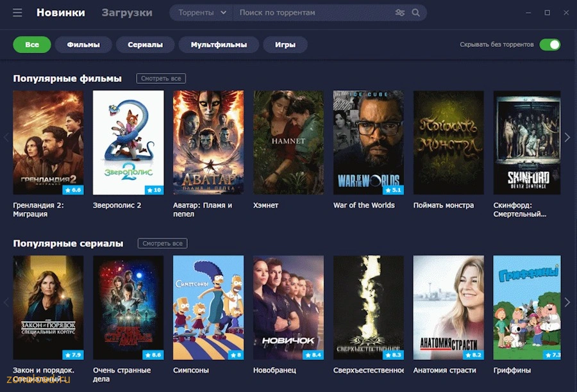Screen dimensions: 577x392
Task: Open the Хэмнет movie poster
Action: click(x=288, y=142)
